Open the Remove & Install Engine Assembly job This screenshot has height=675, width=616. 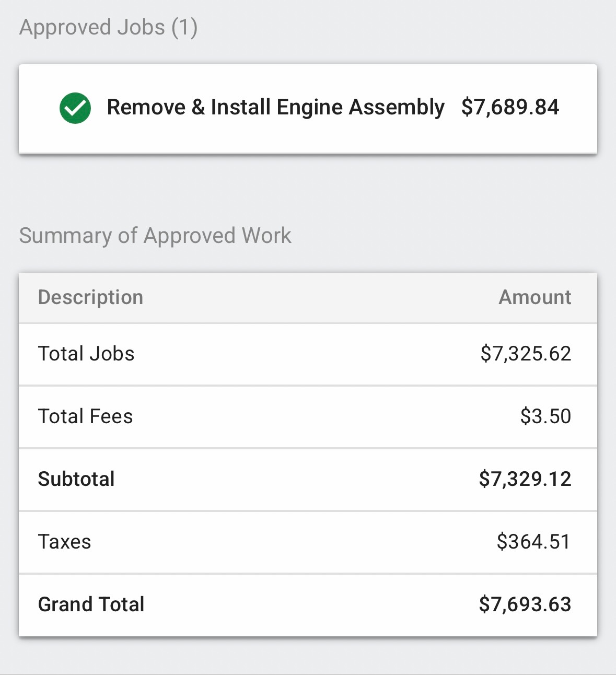click(275, 108)
